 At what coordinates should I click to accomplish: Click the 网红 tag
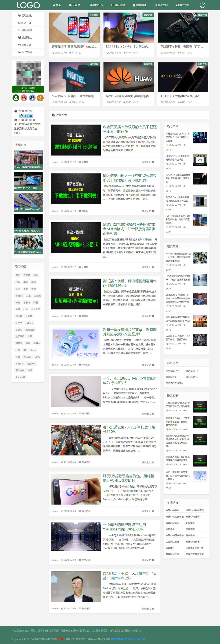pos(18,275)
